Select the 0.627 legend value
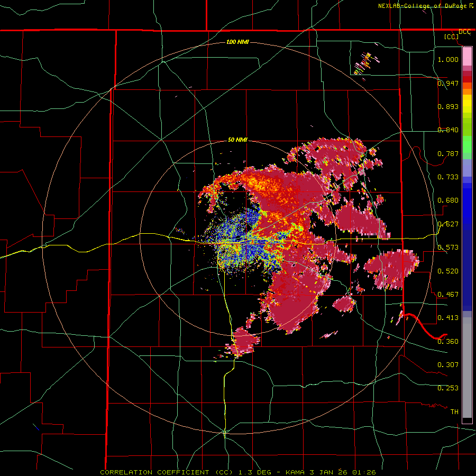This screenshot has height=476, width=476. coord(448,224)
